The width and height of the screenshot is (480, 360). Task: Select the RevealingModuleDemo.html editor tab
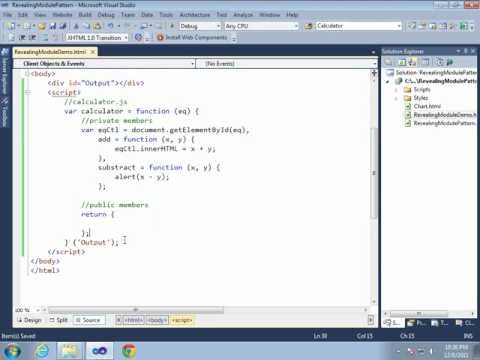(x=50, y=52)
